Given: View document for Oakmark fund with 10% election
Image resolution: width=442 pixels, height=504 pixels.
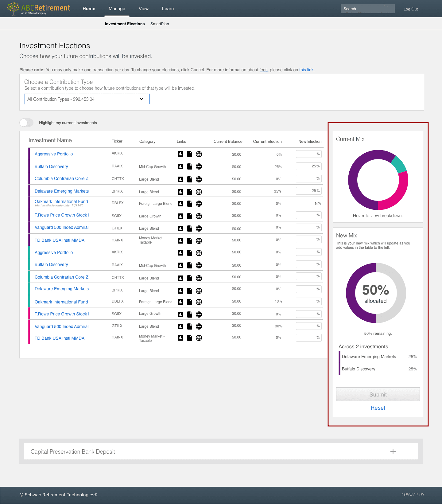Looking at the screenshot, I should [x=190, y=302].
